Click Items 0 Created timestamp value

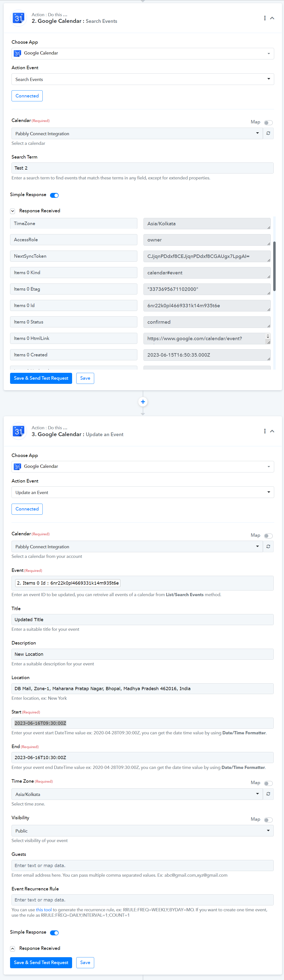pos(207,355)
